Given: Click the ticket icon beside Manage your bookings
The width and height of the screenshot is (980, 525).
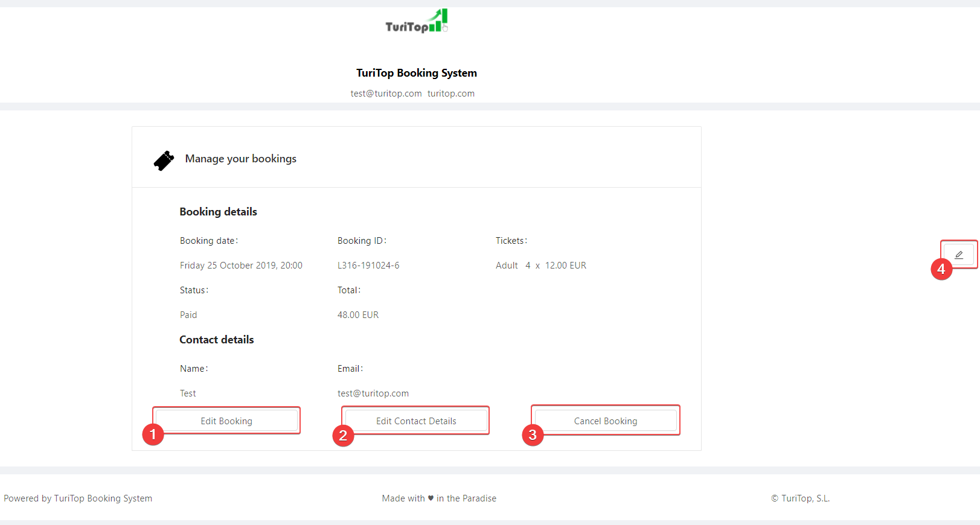Looking at the screenshot, I should pos(164,161).
